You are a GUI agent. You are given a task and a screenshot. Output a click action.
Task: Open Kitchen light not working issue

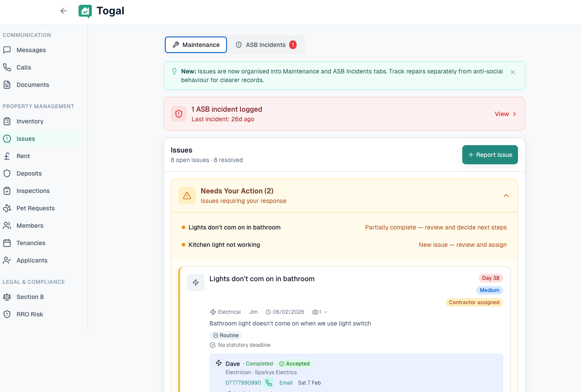[x=224, y=245]
